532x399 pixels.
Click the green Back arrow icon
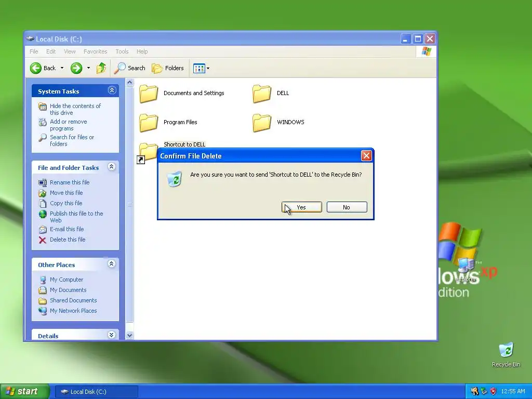[36, 68]
